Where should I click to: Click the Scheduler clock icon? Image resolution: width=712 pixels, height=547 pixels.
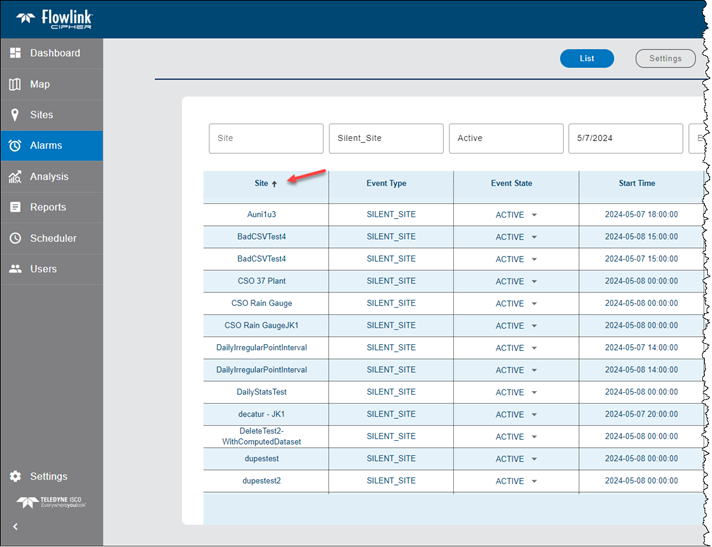point(15,238)
